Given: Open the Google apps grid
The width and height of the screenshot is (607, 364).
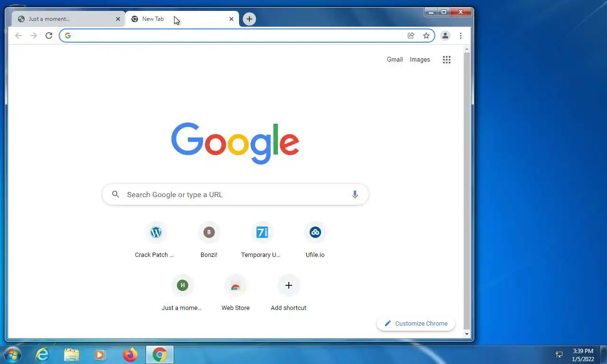Looking at the screenshot, I should (447, 60).
